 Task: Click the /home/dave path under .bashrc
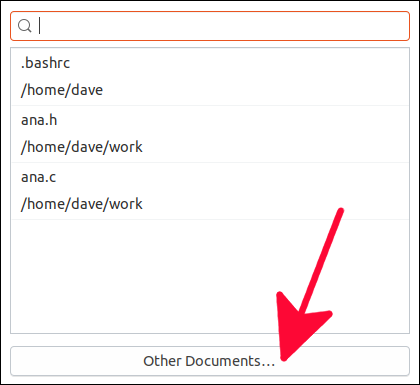62,90
